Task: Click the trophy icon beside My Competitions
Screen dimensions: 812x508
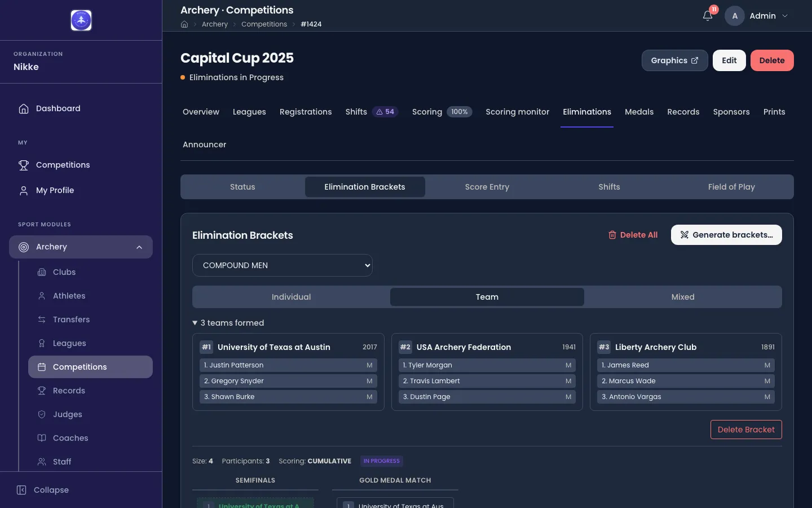Action: point(24,165)
